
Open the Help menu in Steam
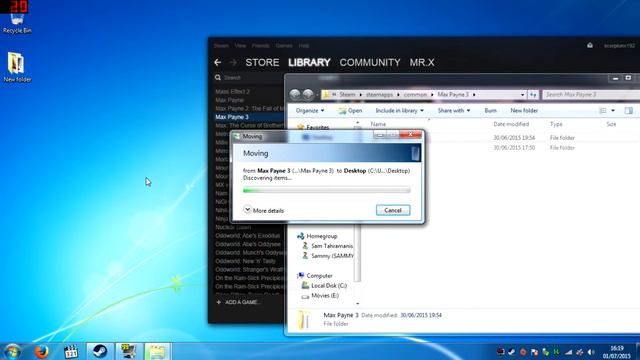pos(304,46)
